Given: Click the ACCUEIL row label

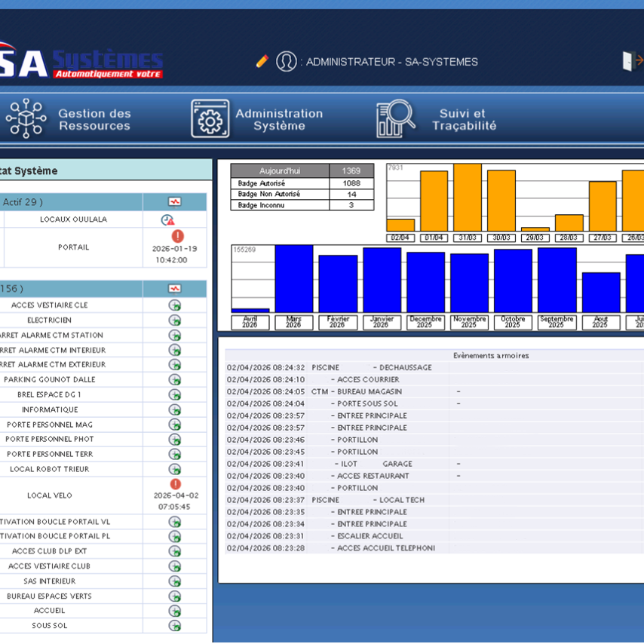Looking at the screenshot, I should pyautogui.click(x=50, y=611).
